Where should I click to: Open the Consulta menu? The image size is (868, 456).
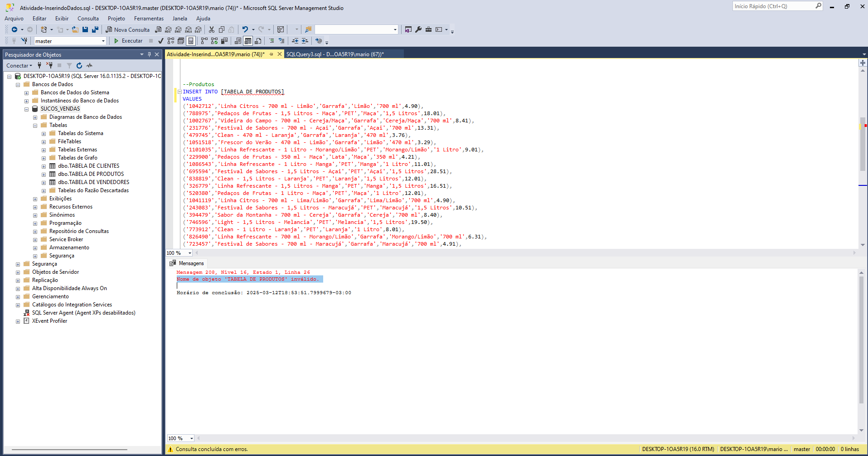point(88,19)
